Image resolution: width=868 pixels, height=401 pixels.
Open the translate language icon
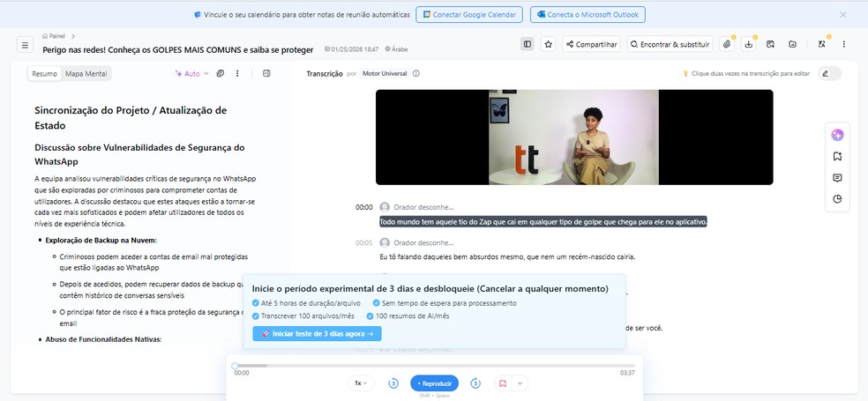(x=822, y=44)
